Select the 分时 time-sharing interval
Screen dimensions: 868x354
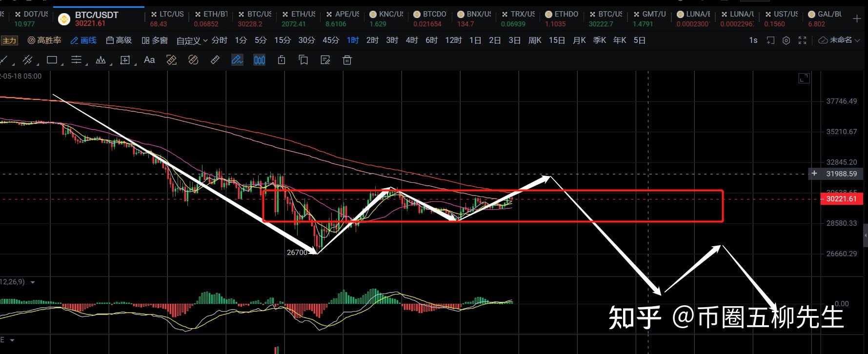tap(220, 40)
